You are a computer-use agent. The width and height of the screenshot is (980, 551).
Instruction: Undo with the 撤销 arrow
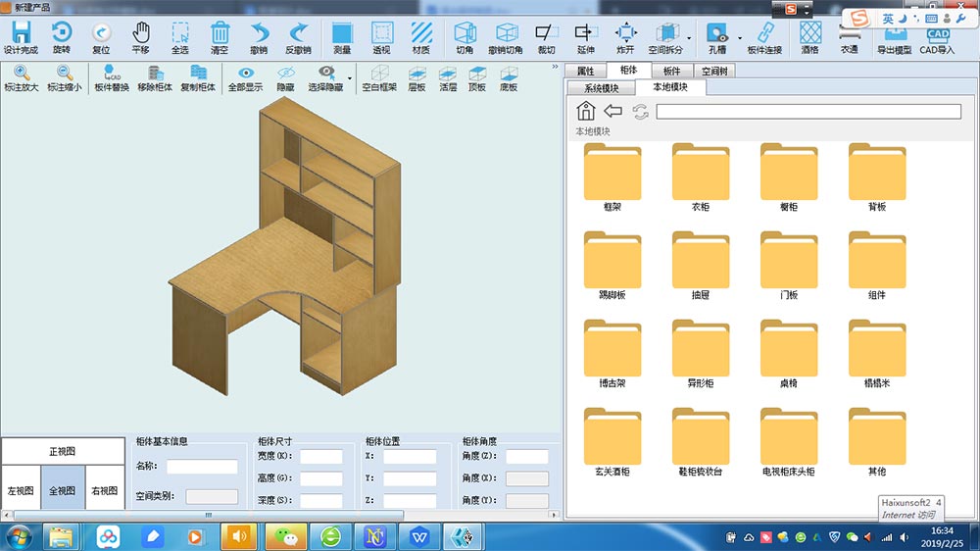click(259, 32)
